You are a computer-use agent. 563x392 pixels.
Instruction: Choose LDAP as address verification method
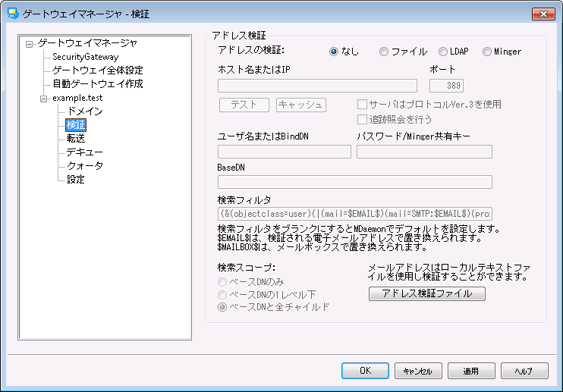[443, 52]
